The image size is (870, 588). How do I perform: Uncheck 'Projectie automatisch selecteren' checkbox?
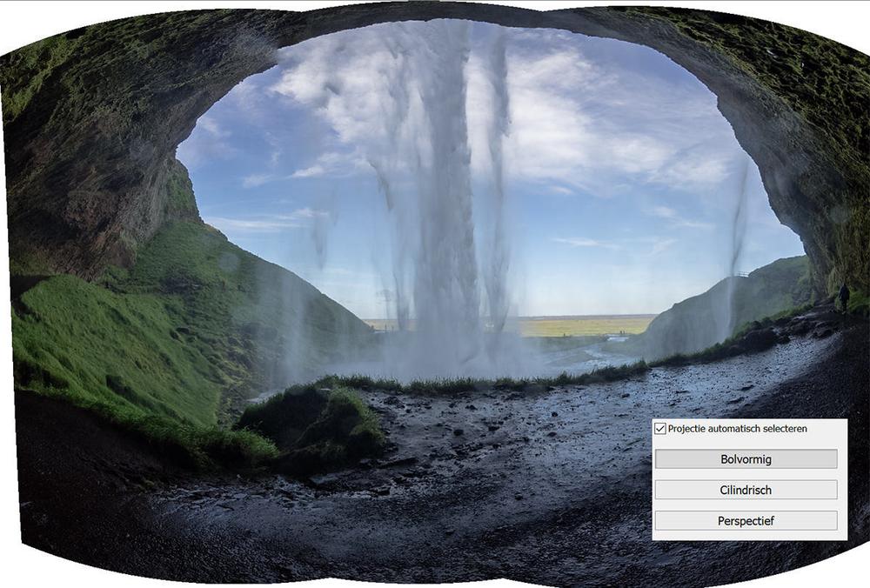pos(660,429)
